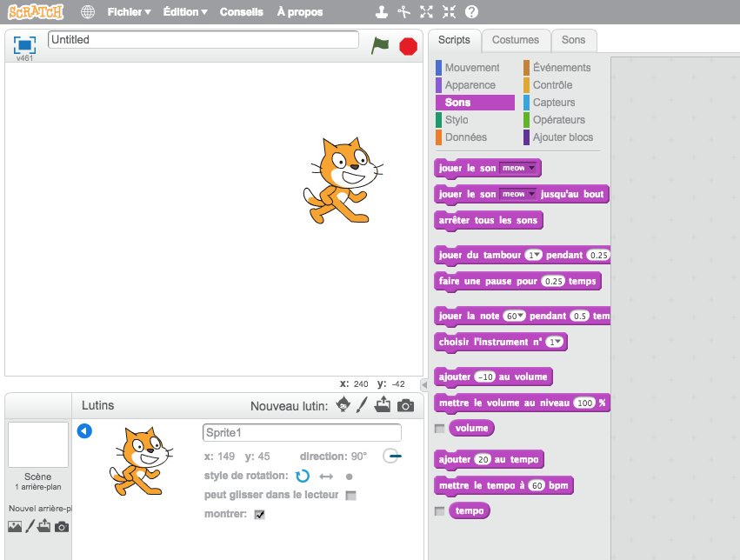This screenshot has height=560, width=740.
Task: Switch to the Costumes tab
Action: [516, 40]
